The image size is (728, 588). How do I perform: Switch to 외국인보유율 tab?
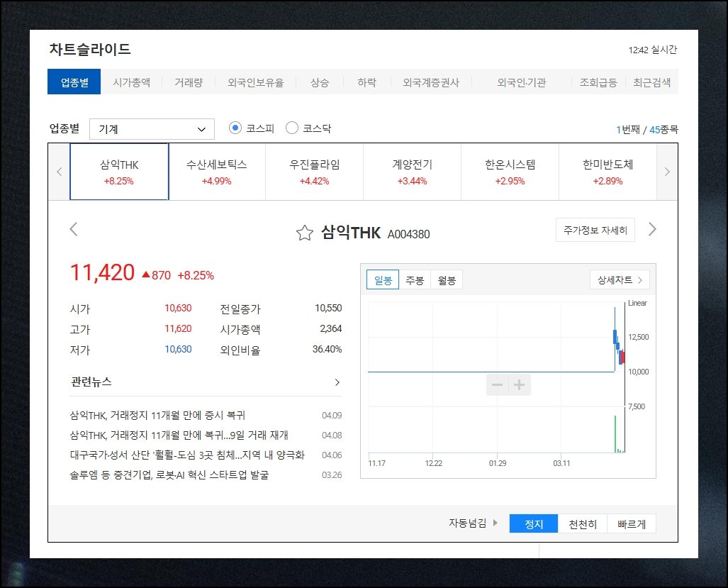coord(255,82)
